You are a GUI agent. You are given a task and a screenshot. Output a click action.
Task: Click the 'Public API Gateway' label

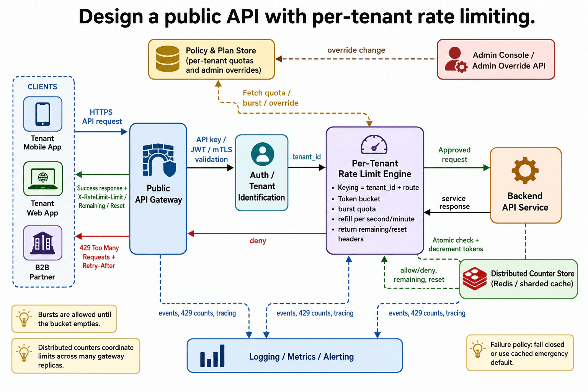[x=158, y=194]
